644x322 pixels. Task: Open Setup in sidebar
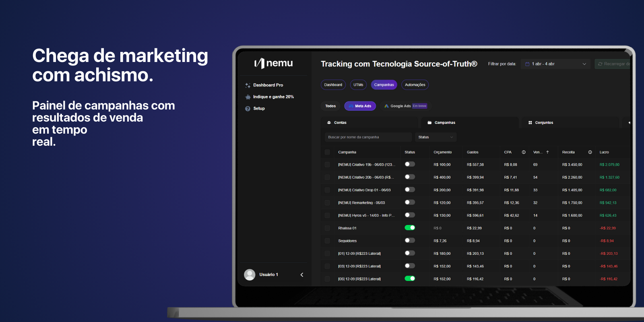coord(259,109)
